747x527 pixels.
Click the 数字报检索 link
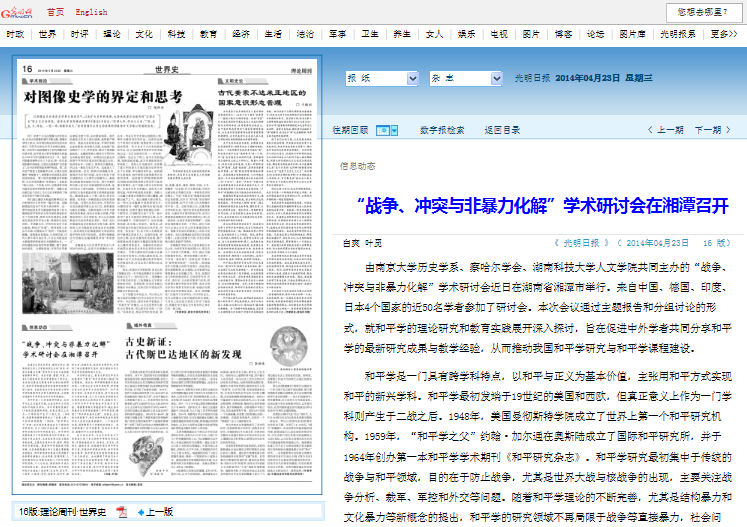coord(442,130)
